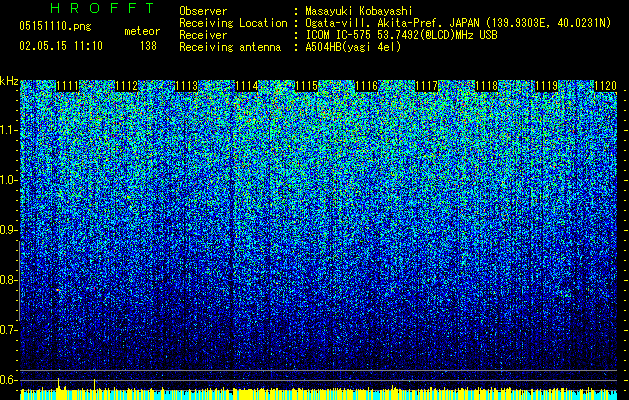Click the 1111 time marker
This screenshot has height=400, width=629.
pos(67,86)
